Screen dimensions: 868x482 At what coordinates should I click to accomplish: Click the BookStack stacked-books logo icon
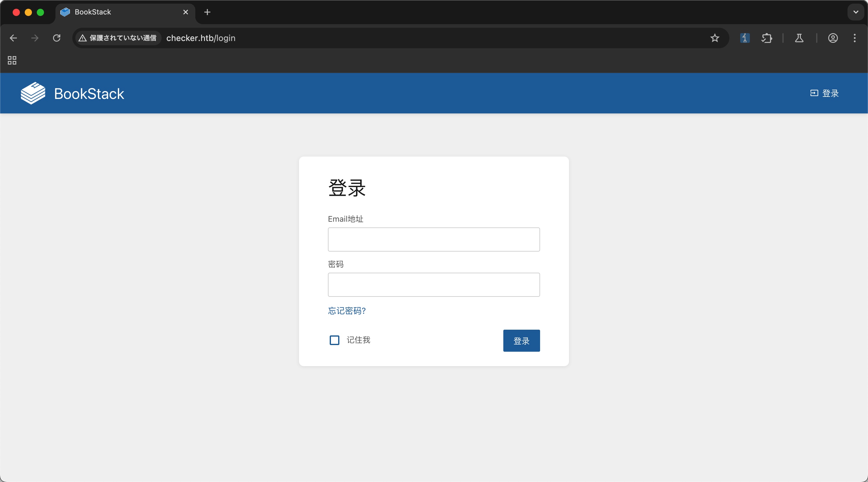point(33,93)
